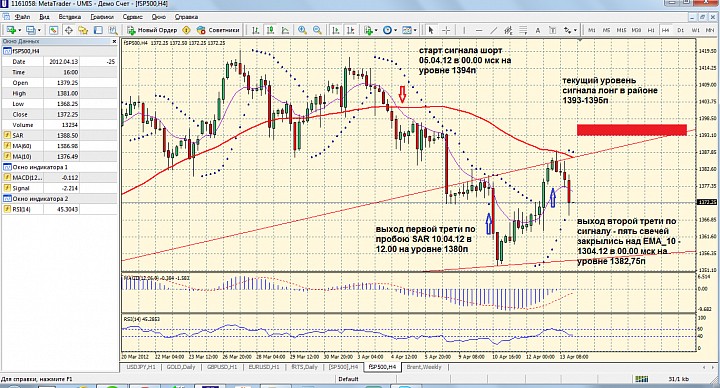Click the Новый Ордер button
Screen dimensions: 720x388
pos(152,30)
